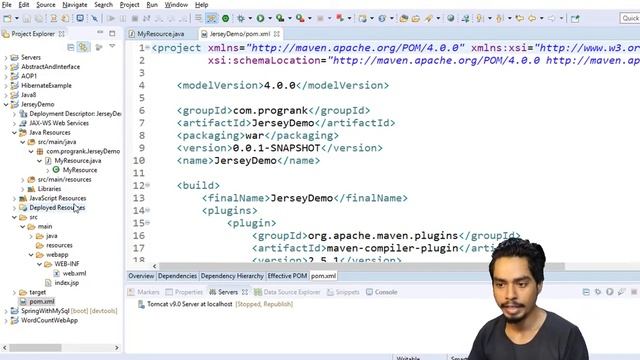The height and width of the screenshot is (360, 640).
Task: Switch to MyResource.java editor tab
Action: pos(160,34)
